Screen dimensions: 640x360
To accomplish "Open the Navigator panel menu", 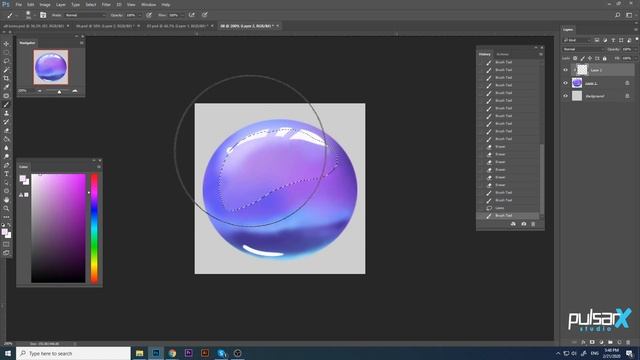I will tap(82, 43).
